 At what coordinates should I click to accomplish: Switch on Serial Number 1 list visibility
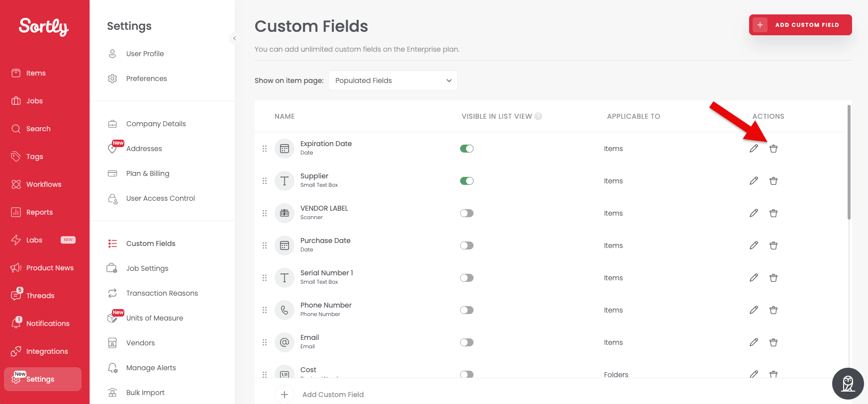point(467,278)
